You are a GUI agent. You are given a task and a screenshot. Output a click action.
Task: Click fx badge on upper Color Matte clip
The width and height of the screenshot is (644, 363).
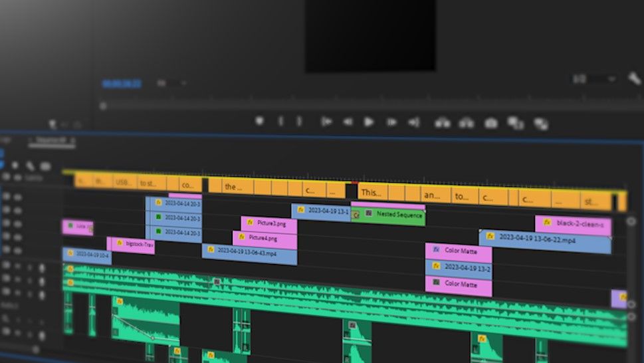[x=436, y=249]
